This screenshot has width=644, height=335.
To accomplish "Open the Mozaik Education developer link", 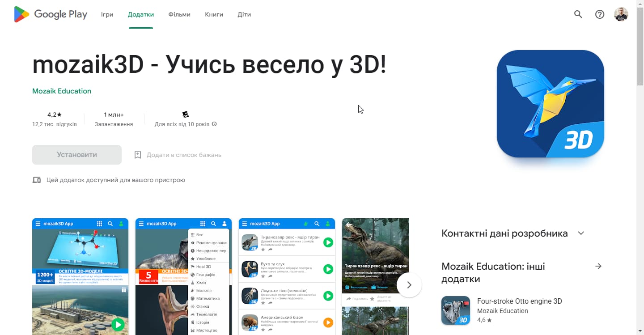I will pos(62,91).
